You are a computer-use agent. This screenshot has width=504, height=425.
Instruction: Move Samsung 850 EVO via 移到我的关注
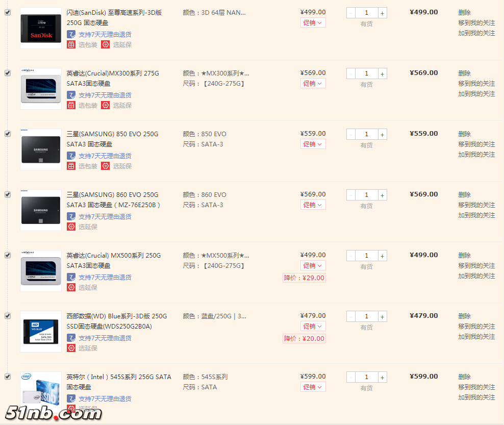476,144
